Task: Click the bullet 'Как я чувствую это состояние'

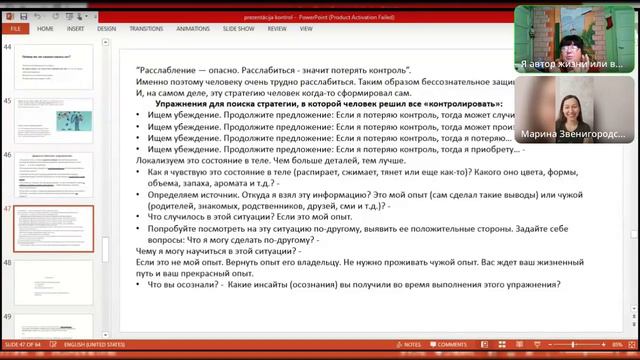Action: [x=363, y=178]
